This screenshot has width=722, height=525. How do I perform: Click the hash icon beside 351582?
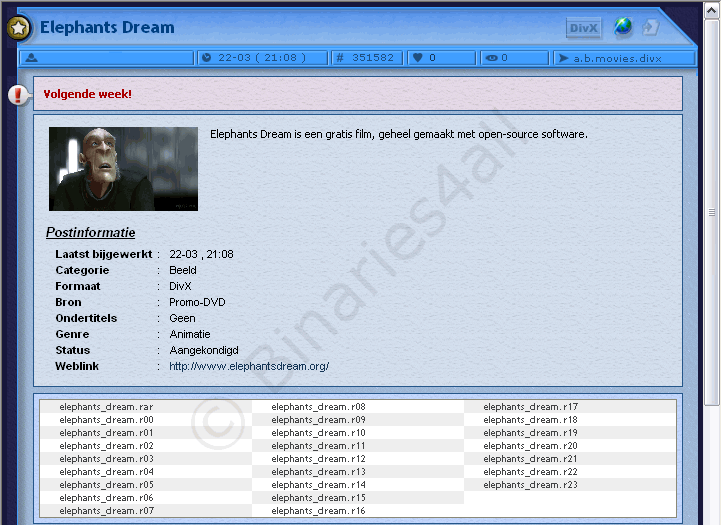[340, 58]
